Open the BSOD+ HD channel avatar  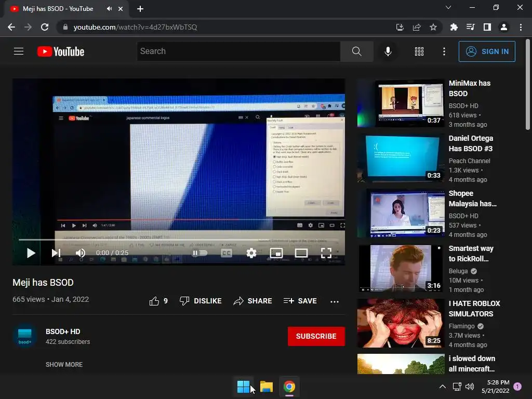25,336
